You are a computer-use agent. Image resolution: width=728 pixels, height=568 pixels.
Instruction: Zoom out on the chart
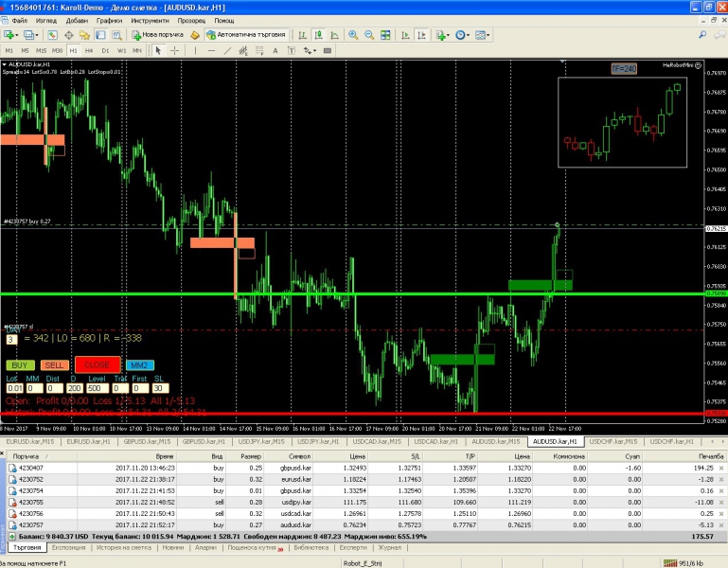369,35
